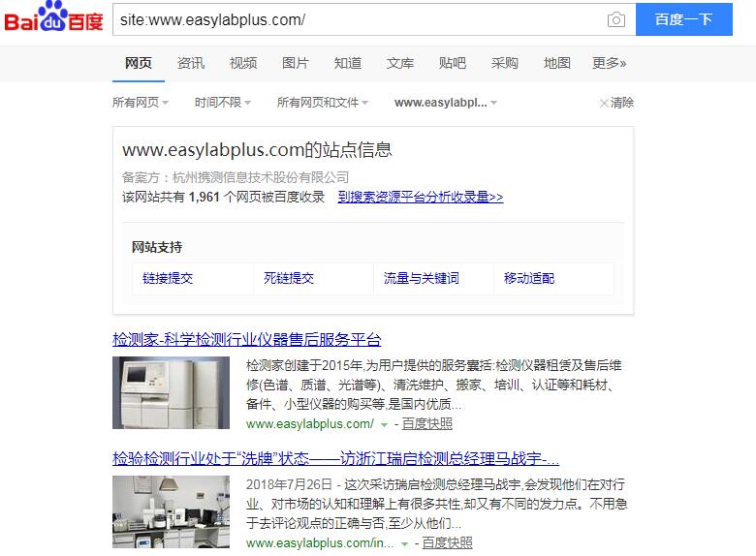This screenshot has width=756, height=556.
Task: Expand the 所有网页 filter dropdown
Action: point(141,103)
